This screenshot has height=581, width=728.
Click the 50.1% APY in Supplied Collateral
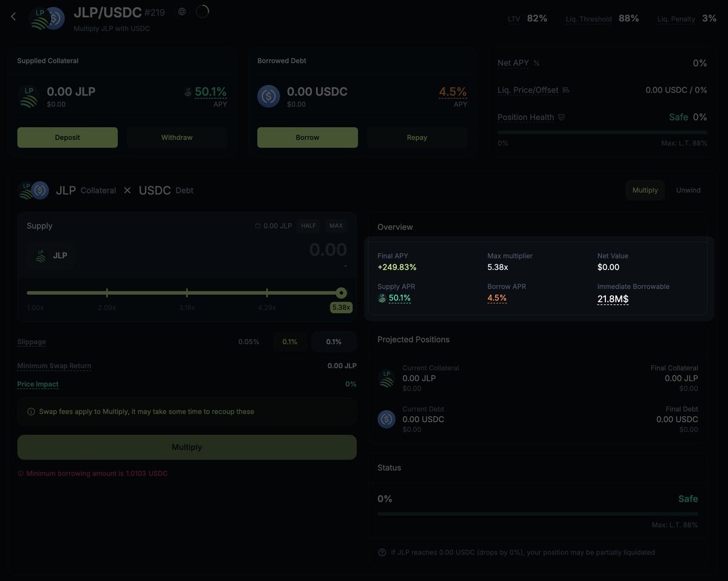coord(211,92)
